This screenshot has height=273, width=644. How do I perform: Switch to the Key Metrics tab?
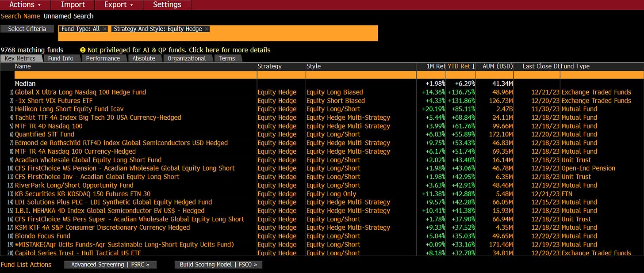click(x=20, y=58)
